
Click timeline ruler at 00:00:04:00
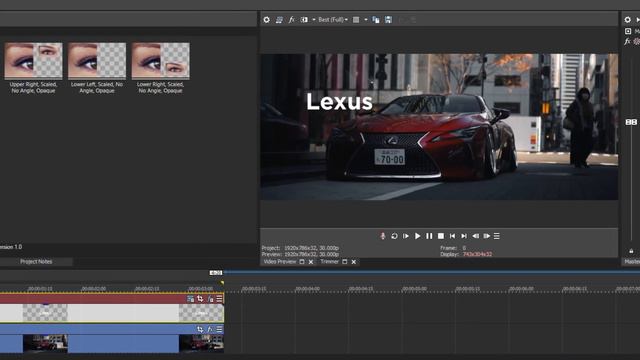307,289
